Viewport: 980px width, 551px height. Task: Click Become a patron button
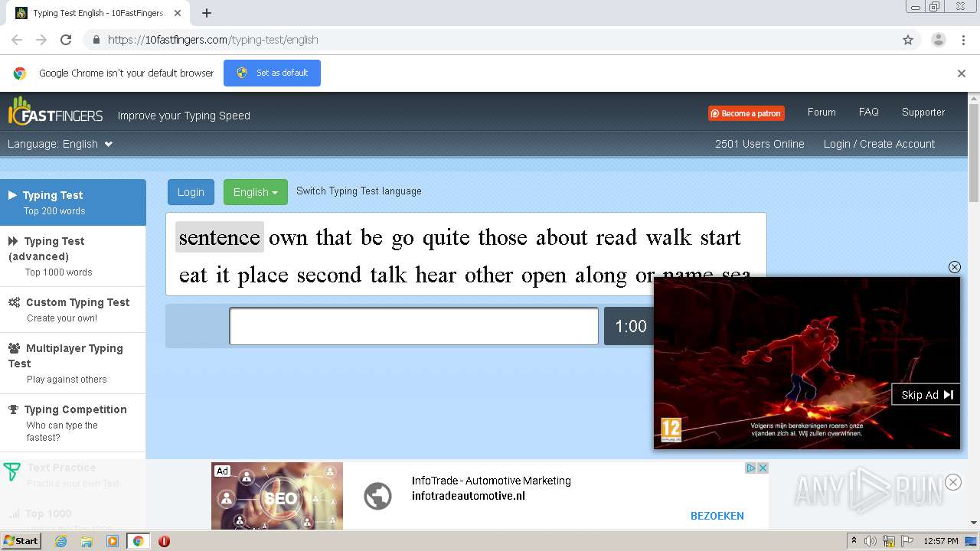pos(746,113)
